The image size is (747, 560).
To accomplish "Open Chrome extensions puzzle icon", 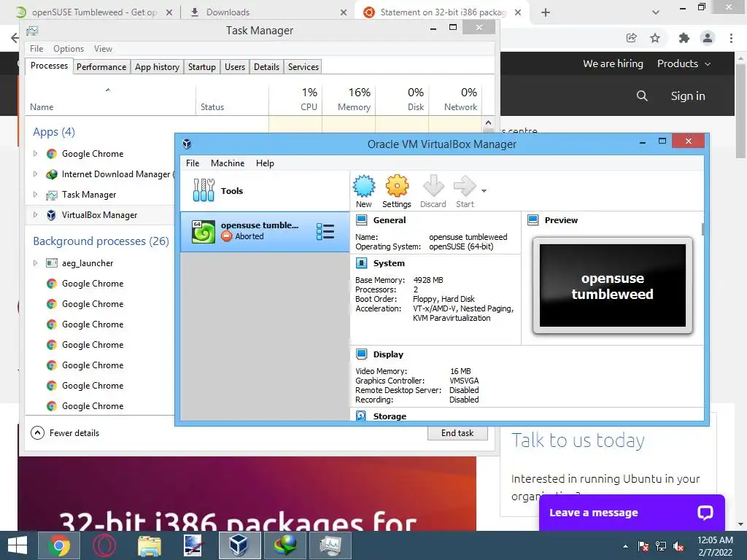I will pos(684,38).
